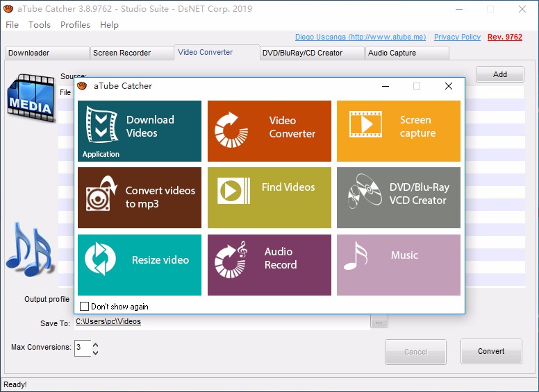Open Convert videos to mp3 tile
Image resolution: width=539 pixels, height=392 pixels.
[x=140, y=198]
